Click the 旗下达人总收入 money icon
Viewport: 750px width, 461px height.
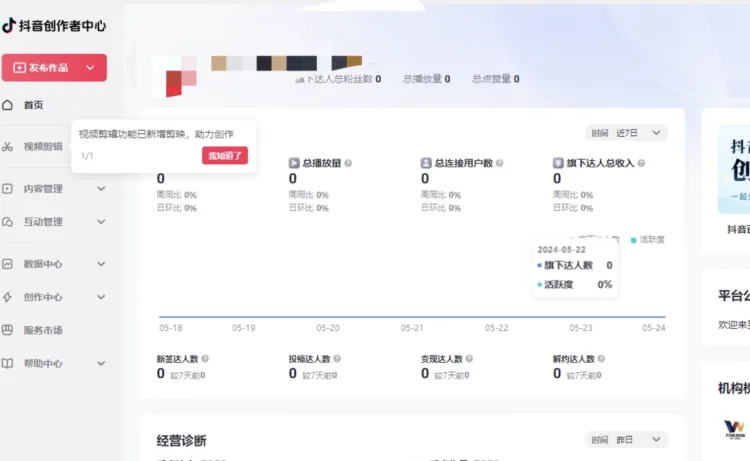pyautogui.click(x=558, y=163)
